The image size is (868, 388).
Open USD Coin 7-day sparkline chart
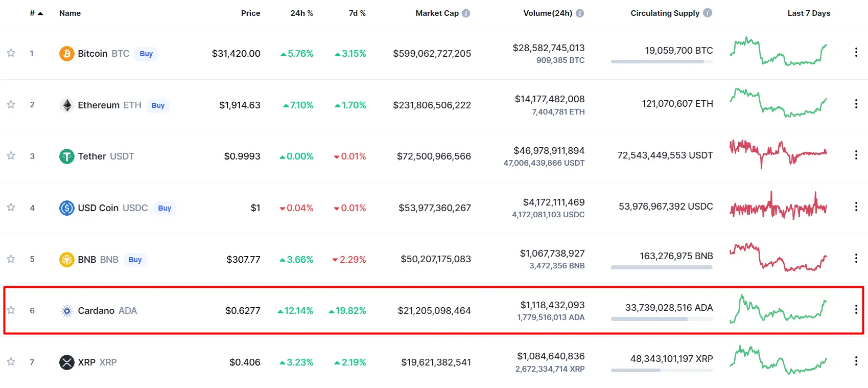point(778,206)
